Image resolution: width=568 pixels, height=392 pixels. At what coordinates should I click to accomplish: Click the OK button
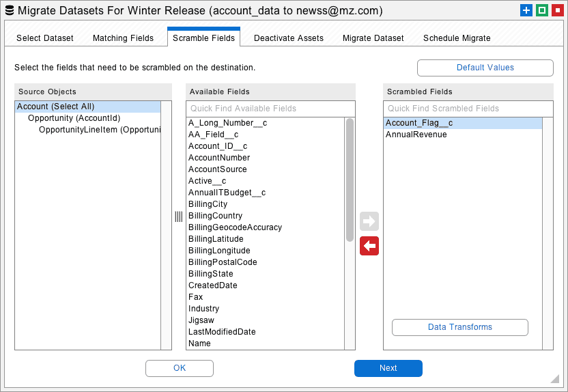pos(180,368)
